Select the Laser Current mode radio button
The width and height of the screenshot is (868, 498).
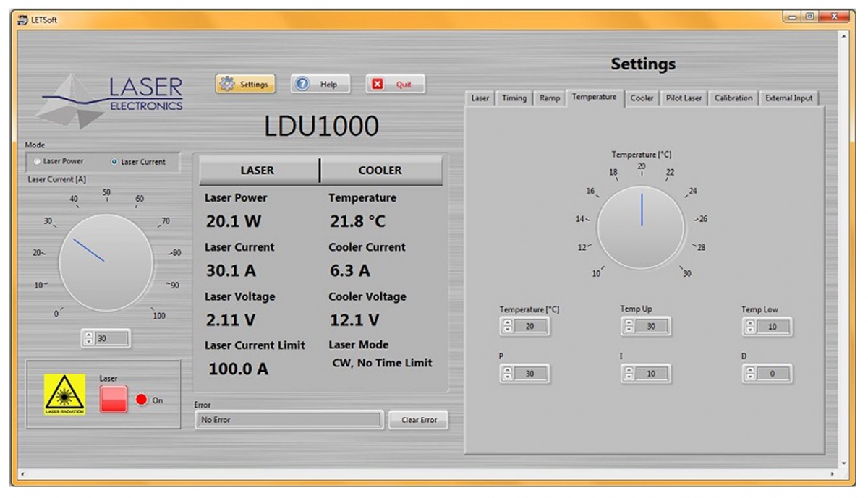click(x=114, y=162)
